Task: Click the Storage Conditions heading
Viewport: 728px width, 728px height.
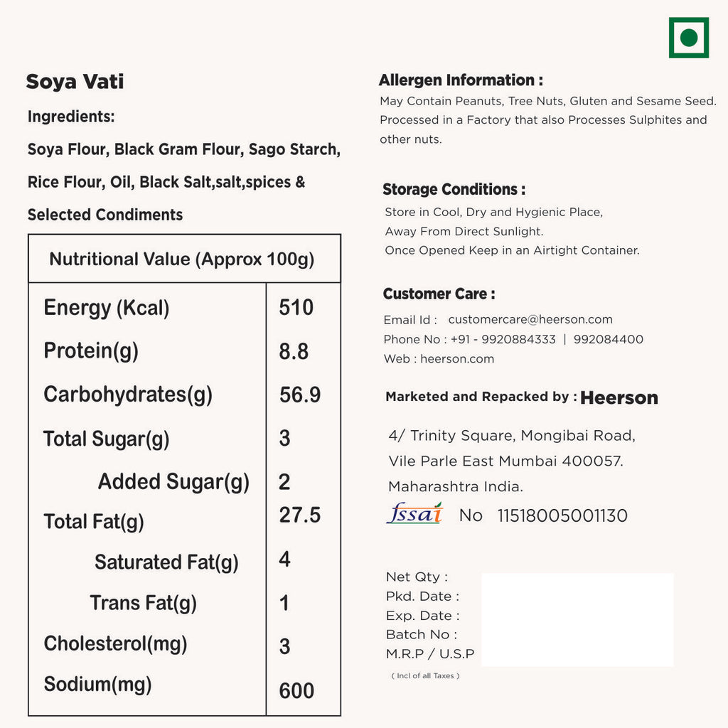Action: 454,190
